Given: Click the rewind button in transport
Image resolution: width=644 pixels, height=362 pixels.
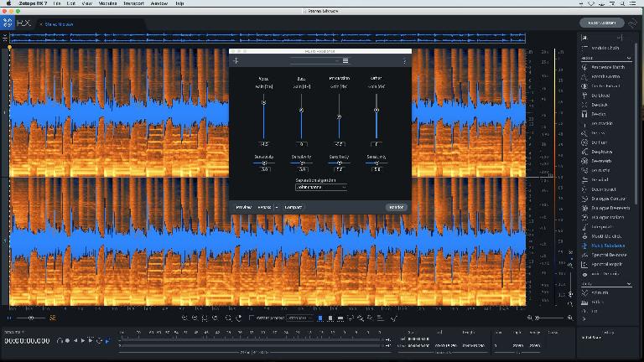Looking at the screenshot, I should tap(75, 341).
